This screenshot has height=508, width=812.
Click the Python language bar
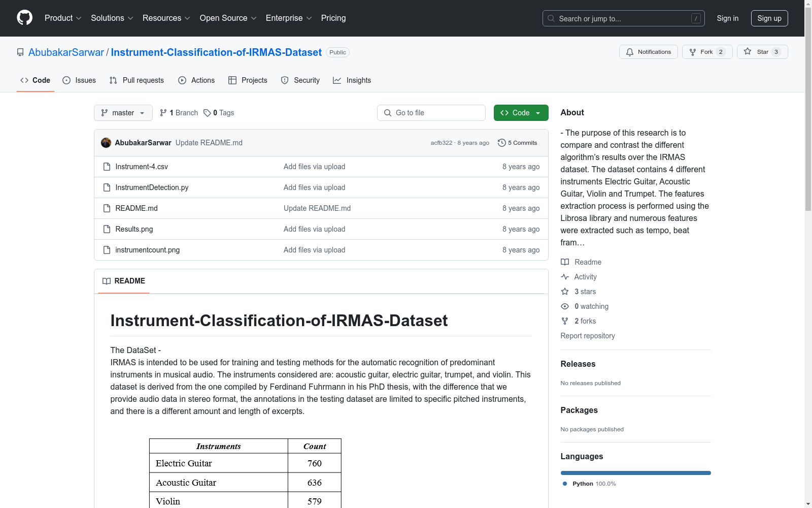pyautogui.click(x=636, y=473)
